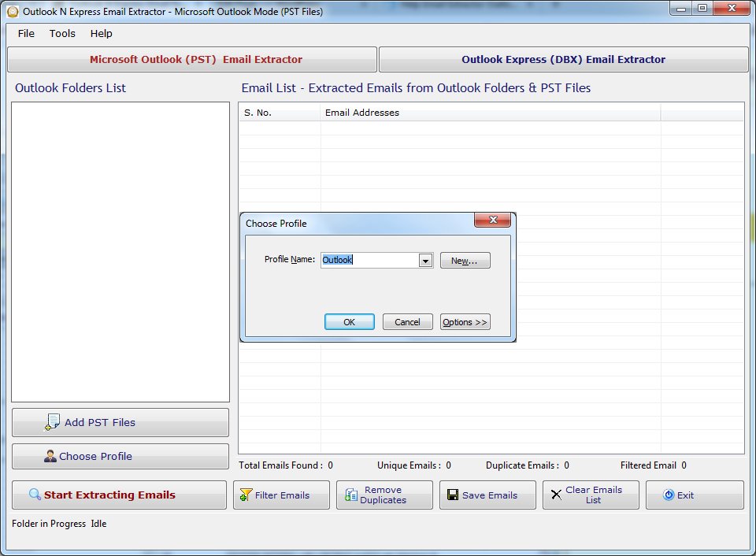The height and width of the screenshot is (556, 756).
Task: Confirm profile with OK button
Action: click(349, 322)
